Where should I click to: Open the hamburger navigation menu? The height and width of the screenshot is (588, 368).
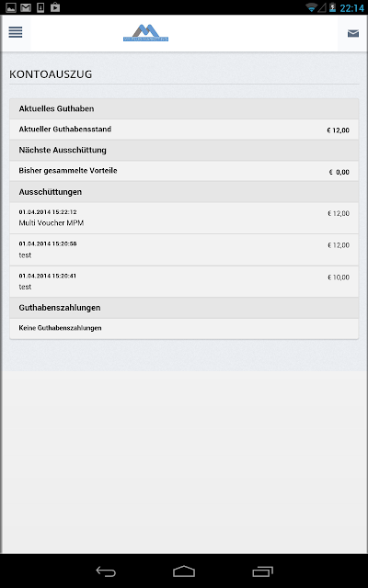[x=16, y=33]
